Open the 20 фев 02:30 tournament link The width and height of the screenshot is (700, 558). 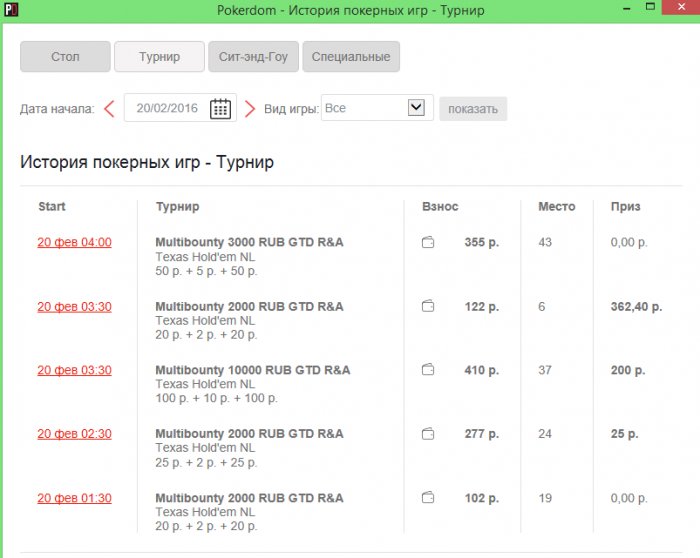click(x=75, y=434)
